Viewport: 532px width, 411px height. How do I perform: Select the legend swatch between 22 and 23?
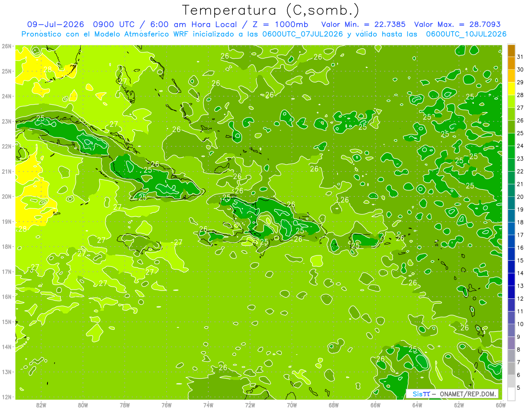point(511,165)
